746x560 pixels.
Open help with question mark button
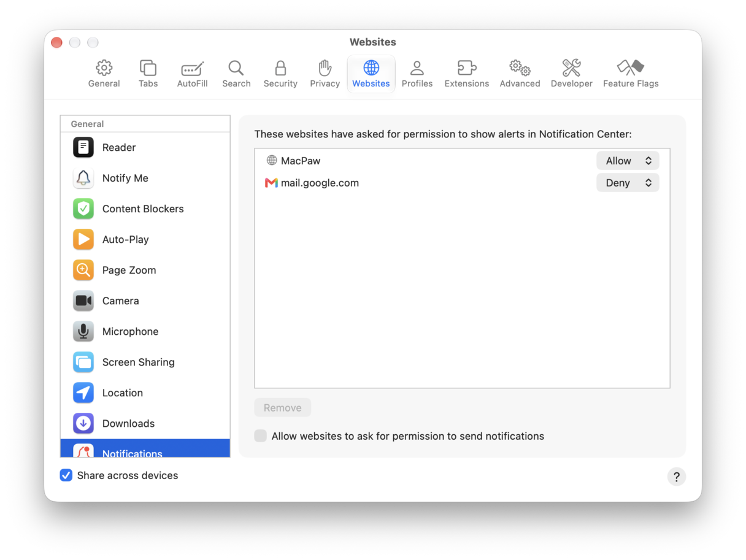coord(676,477)
